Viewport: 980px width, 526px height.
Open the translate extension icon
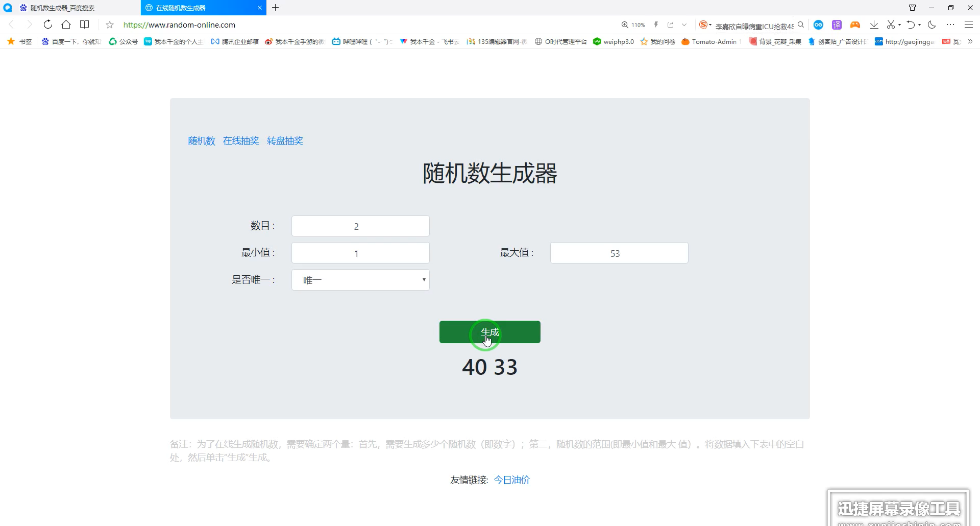[x=837, y=25]
